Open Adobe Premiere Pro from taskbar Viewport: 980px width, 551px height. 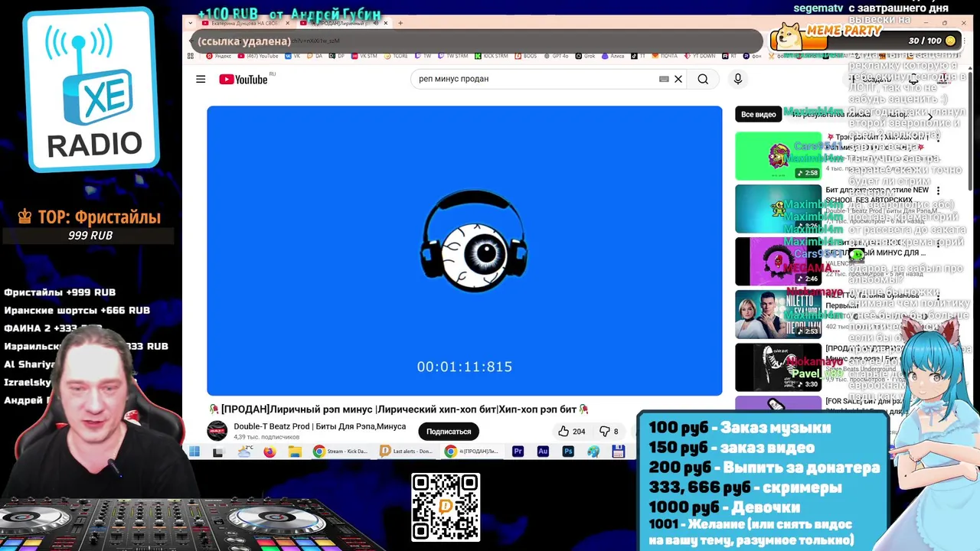(518, 452)
